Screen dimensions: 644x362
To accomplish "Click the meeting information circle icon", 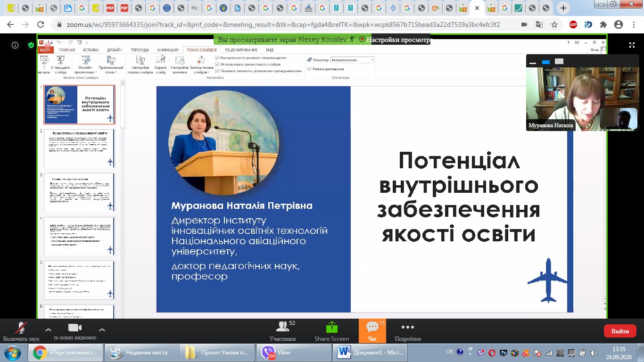I will [15, 45].
